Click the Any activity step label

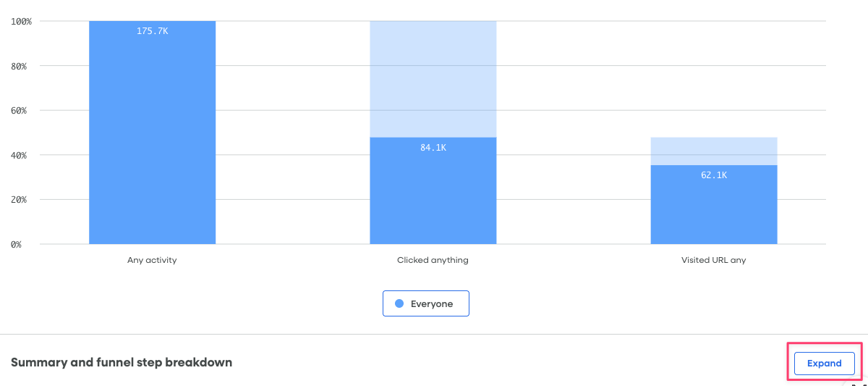tap(152, 260)
